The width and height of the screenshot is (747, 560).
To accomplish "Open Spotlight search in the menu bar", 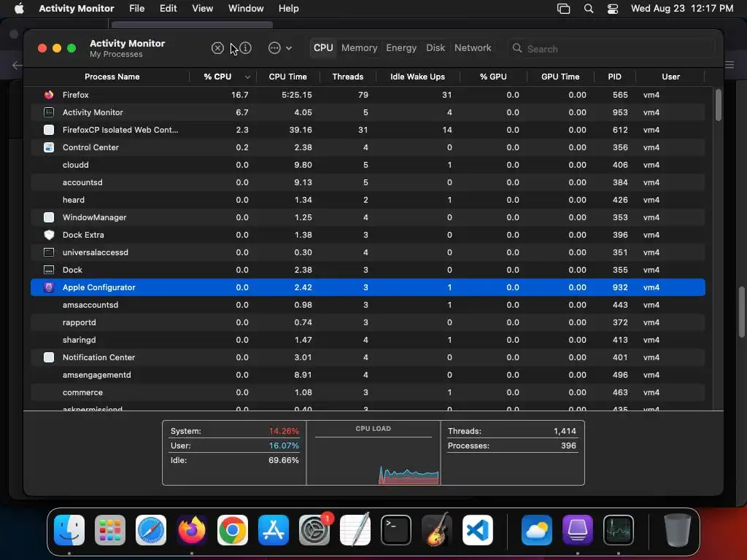I will point(589,9).
